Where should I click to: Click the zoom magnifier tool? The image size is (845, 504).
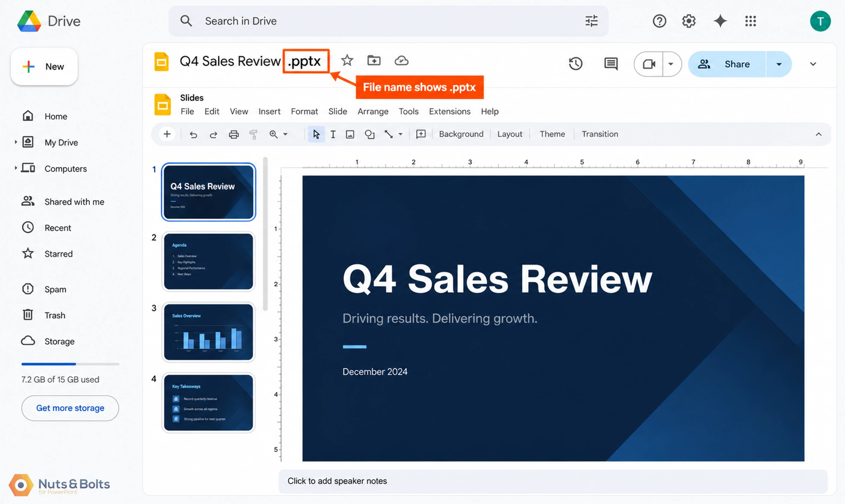point(274,134)
